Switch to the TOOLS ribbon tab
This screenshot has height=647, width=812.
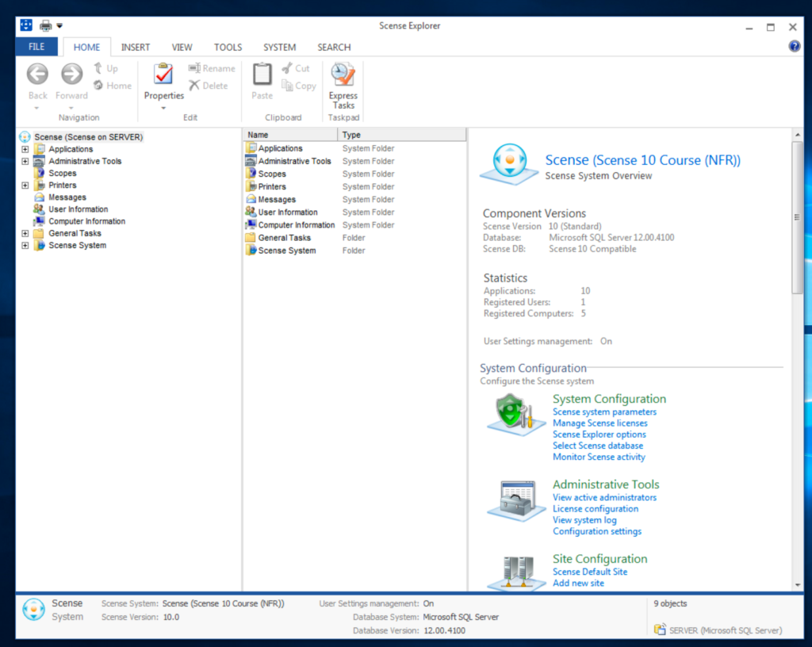click(x=228, y=47)
